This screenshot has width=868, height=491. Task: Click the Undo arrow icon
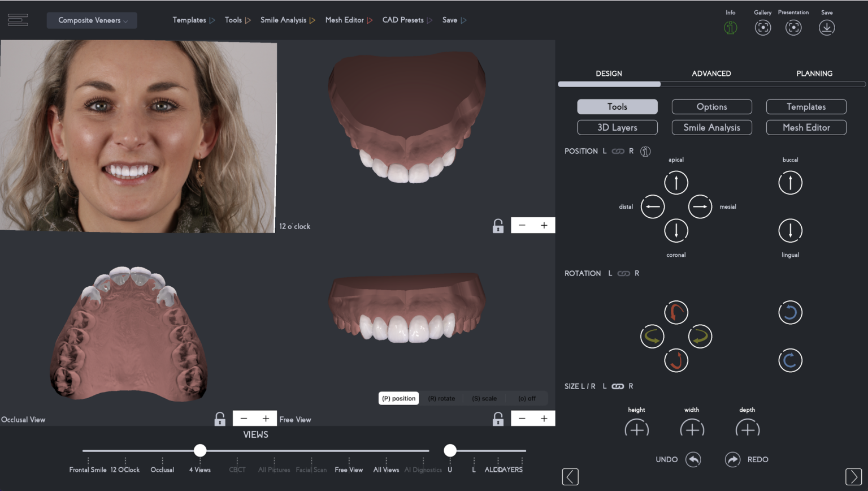pyautogui.click(x=694, y=459)
